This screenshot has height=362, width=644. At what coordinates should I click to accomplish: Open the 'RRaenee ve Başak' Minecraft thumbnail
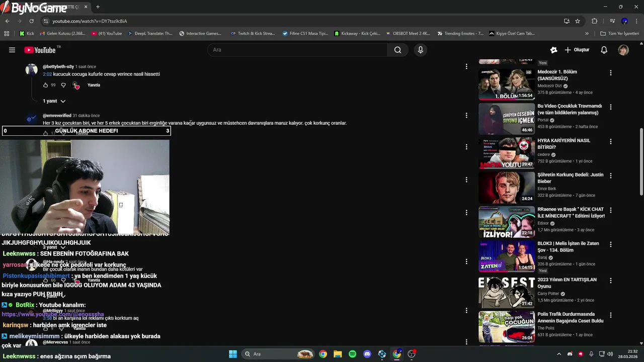coord(507,222)
